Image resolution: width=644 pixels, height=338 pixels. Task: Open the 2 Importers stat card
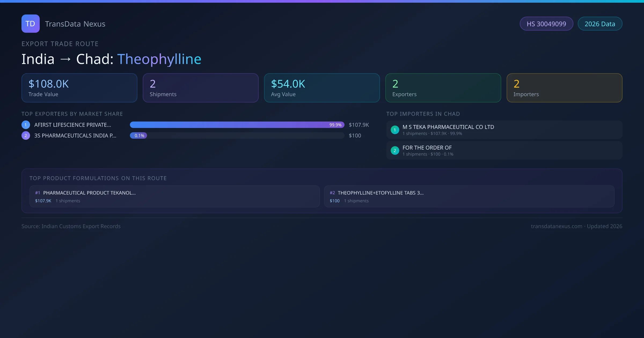click(x=564, y=88)
